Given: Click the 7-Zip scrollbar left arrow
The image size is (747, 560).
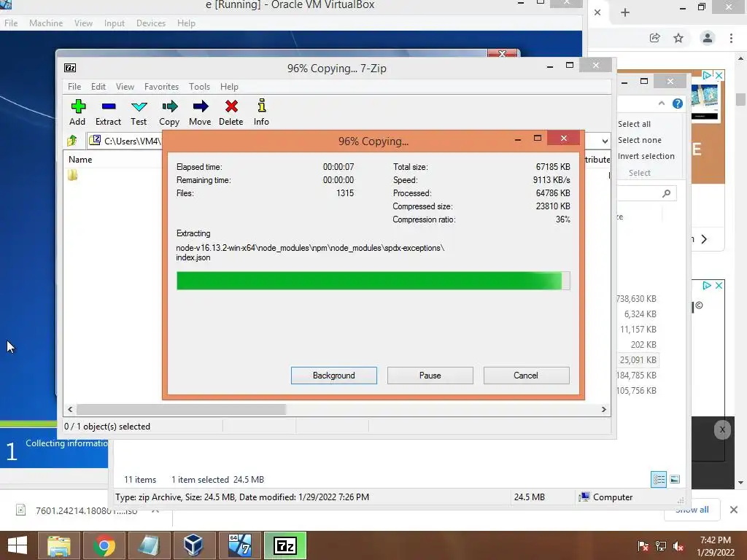Looking at the screenshot, I should pyautogui.click(x=70, y=410).
